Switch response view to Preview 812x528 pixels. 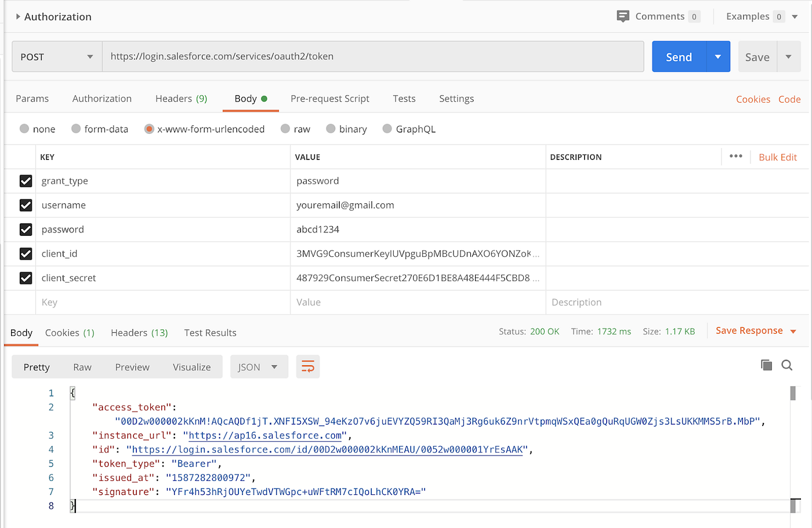click(x=132, y=367)
